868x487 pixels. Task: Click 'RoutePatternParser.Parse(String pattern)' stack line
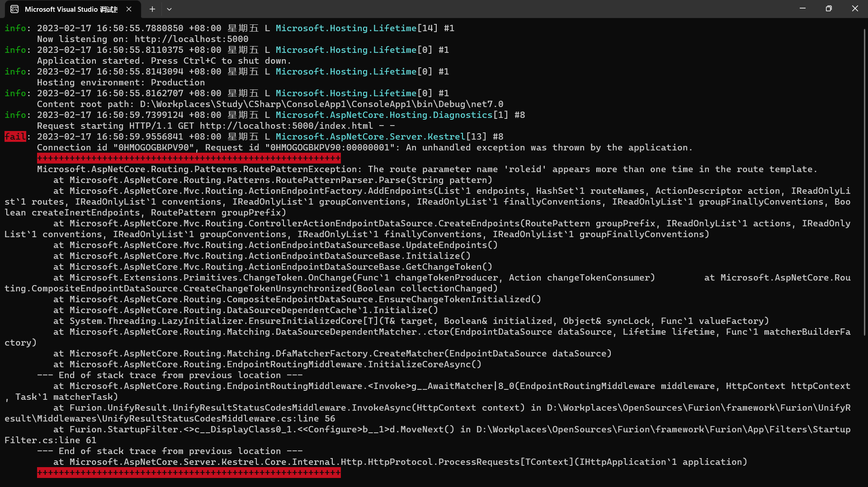273,180
